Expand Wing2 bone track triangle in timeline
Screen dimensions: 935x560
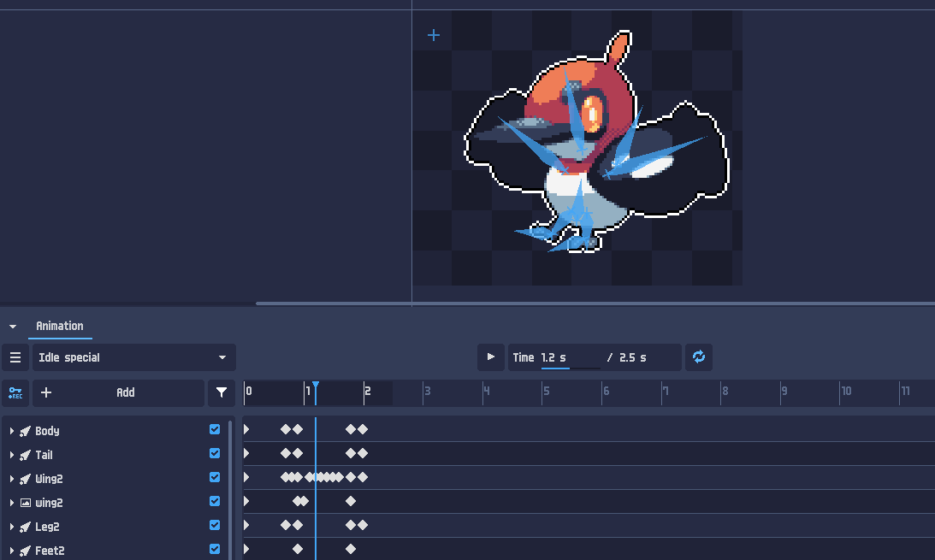click(246, 477)
